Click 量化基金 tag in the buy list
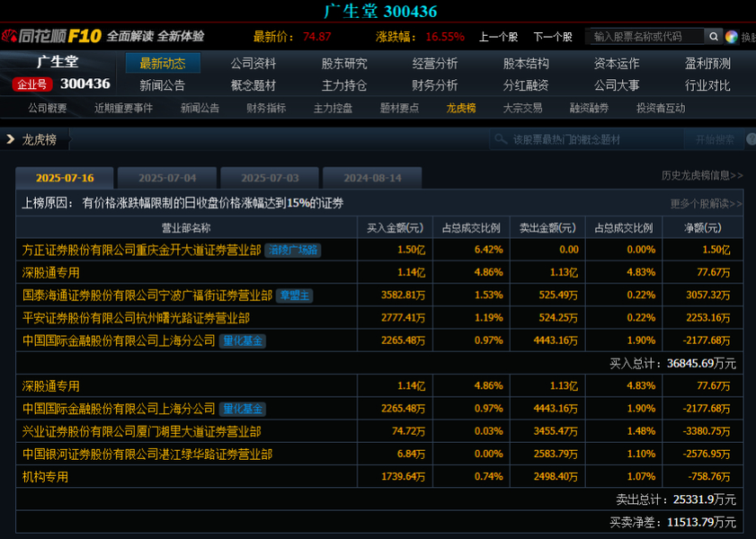 (x=243, y=341)
